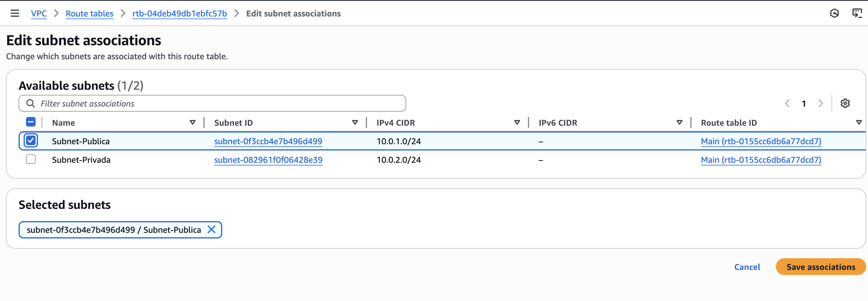
Task: Uncheck the Subnet-Publica checkbox
Action: click(x=31, y=141)
